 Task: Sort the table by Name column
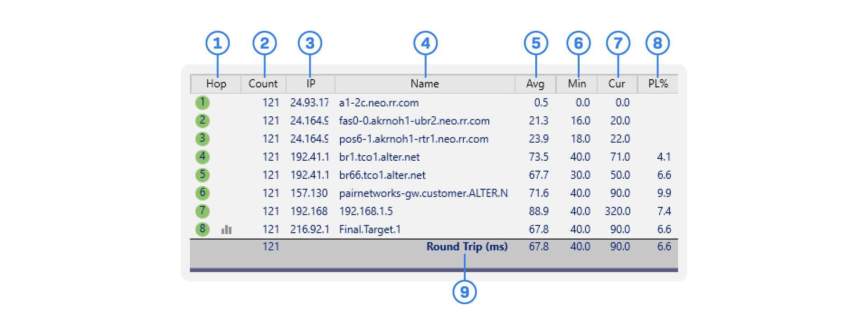tap(425, 84)
